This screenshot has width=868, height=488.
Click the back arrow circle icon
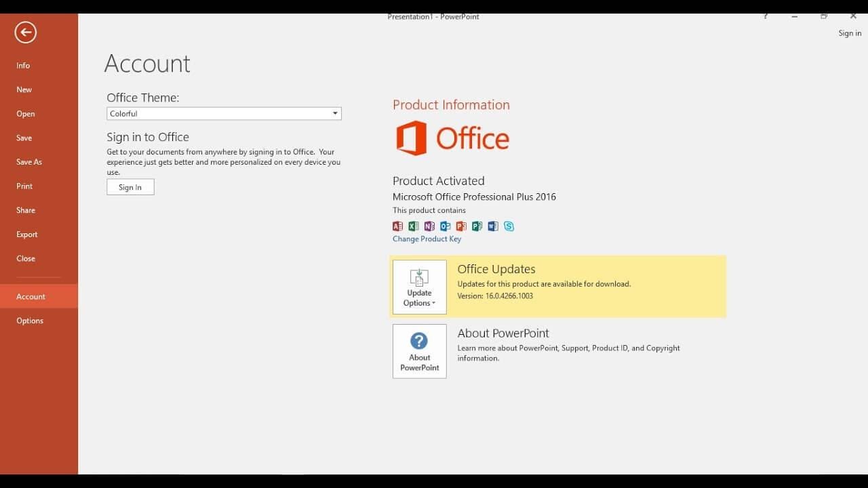(x=26, y=32)
